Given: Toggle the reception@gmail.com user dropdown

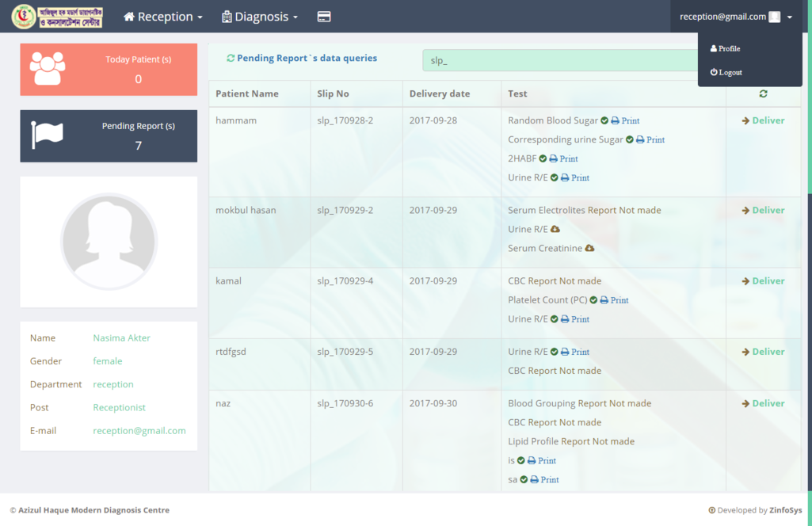Looking at the screenshot, I should pos(735,17).
